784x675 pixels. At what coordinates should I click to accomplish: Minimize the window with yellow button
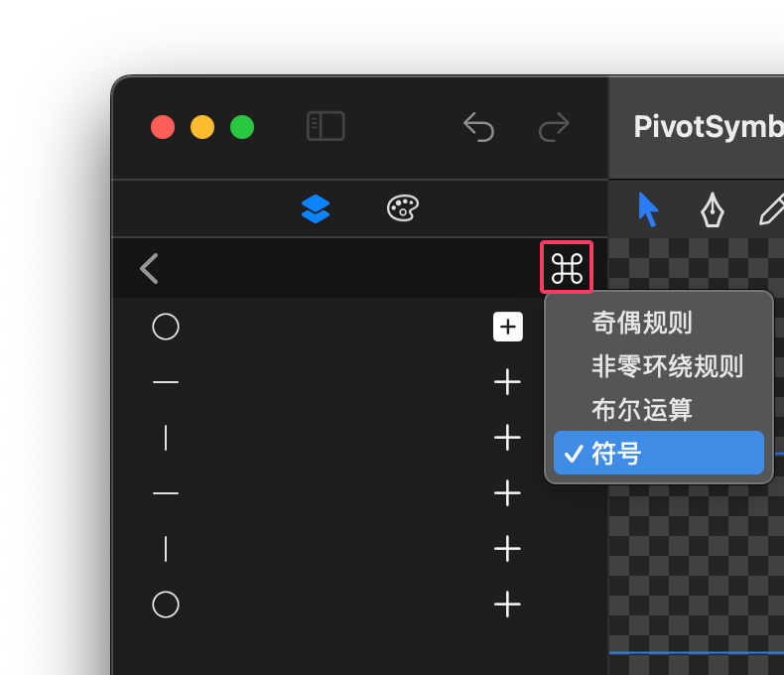coord(202,127)
